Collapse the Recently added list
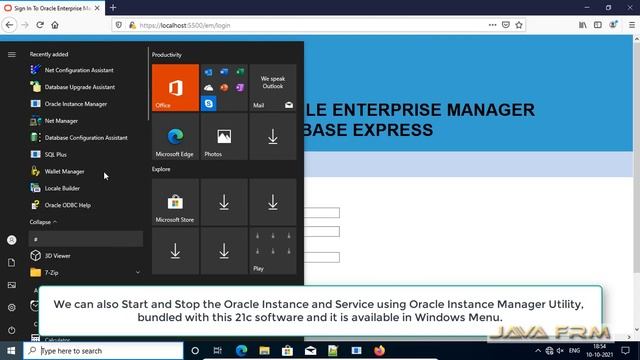Screen dimensions: 640x360 tap(43, 222)
